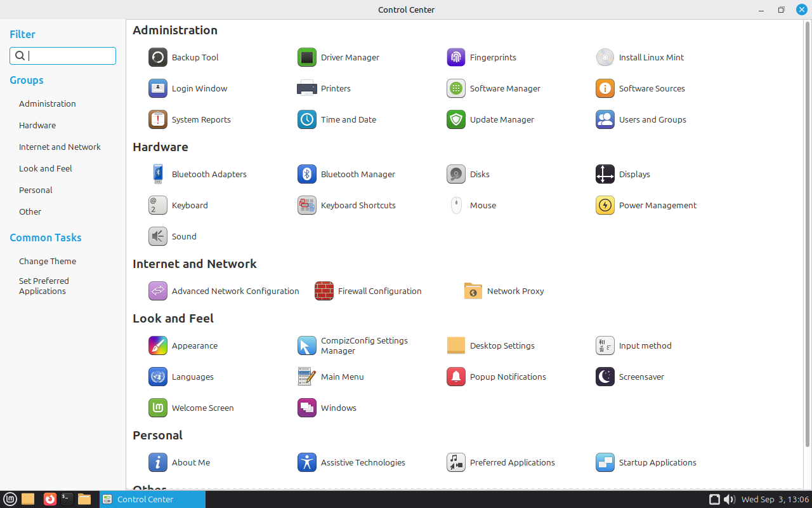Screen dimensions: 812x508
Task: Launch Firefox from the taskbar
Action: pyautogui.click(x=49, y=499)
